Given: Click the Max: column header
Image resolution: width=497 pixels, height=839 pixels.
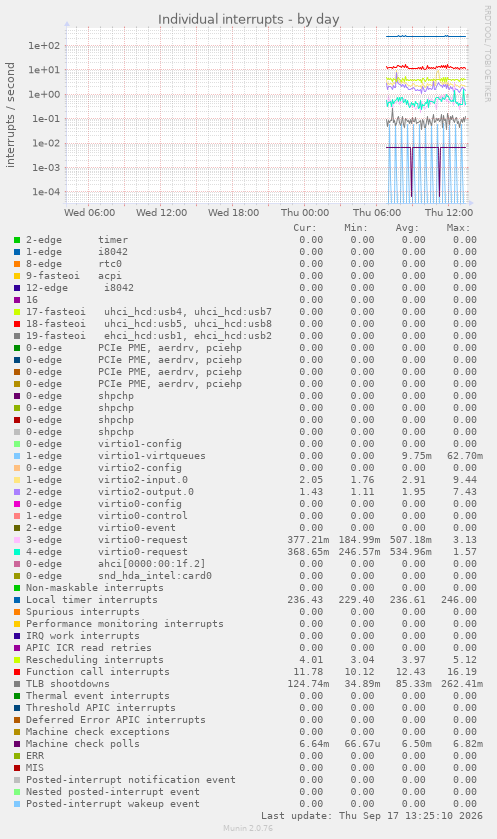Looking at the screenshot, I should tap(458, 228).
